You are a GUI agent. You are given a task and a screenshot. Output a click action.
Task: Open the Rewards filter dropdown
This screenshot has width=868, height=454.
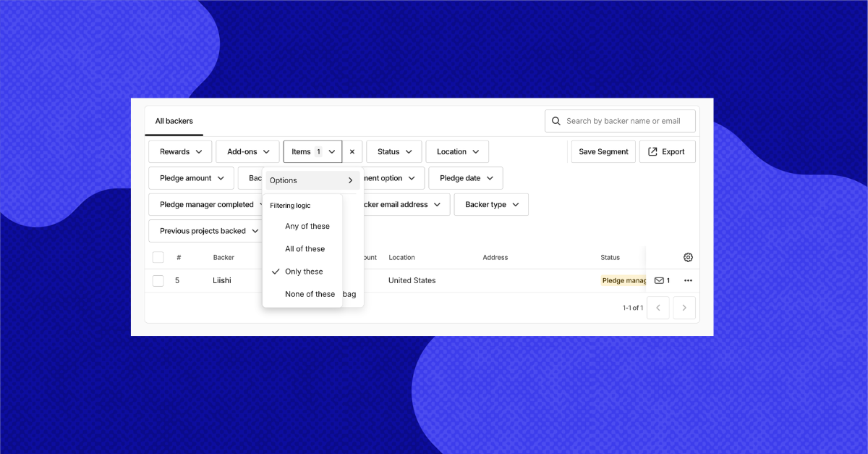pos(180,152)
